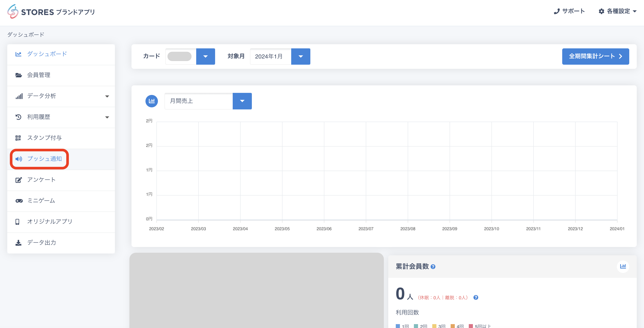
Task: Click the 3回 yellow legend swatch
Action: (434, 326)
